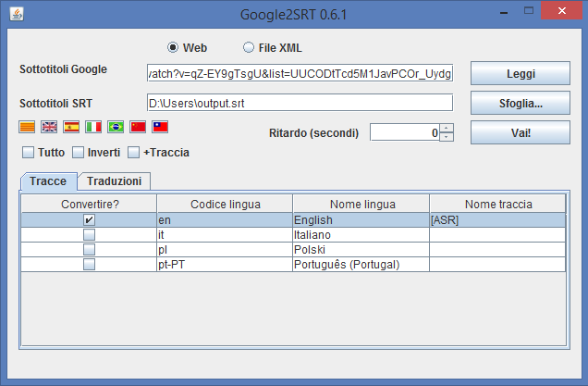Click the '[ASR]' track name cell
The image size is (588, 386).
point(497,220)
